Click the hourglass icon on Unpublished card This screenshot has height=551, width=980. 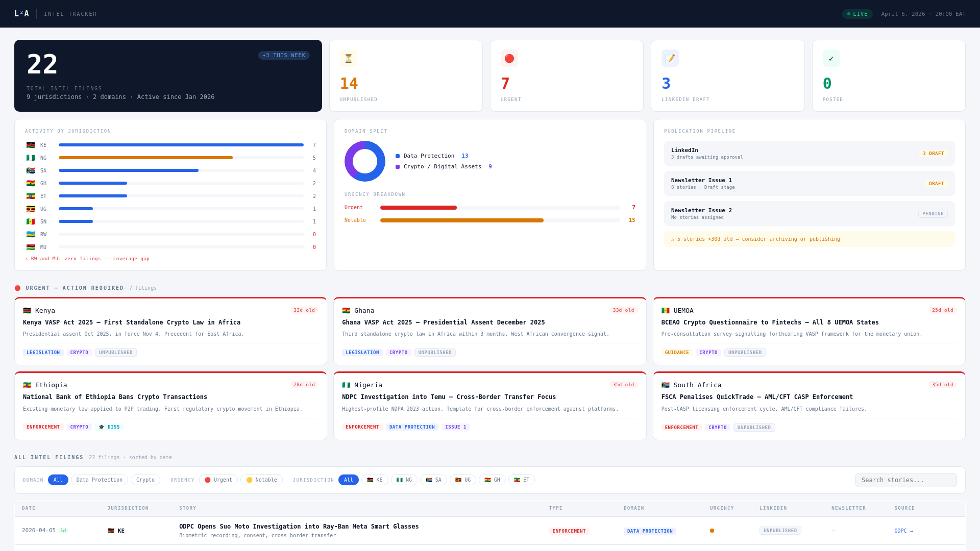[348, 58]
